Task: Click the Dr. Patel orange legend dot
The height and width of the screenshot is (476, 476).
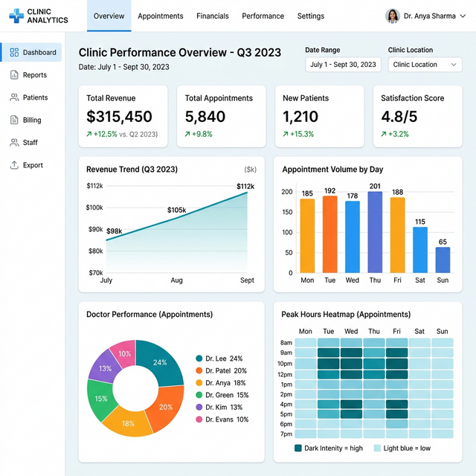Action: [199, 370]
